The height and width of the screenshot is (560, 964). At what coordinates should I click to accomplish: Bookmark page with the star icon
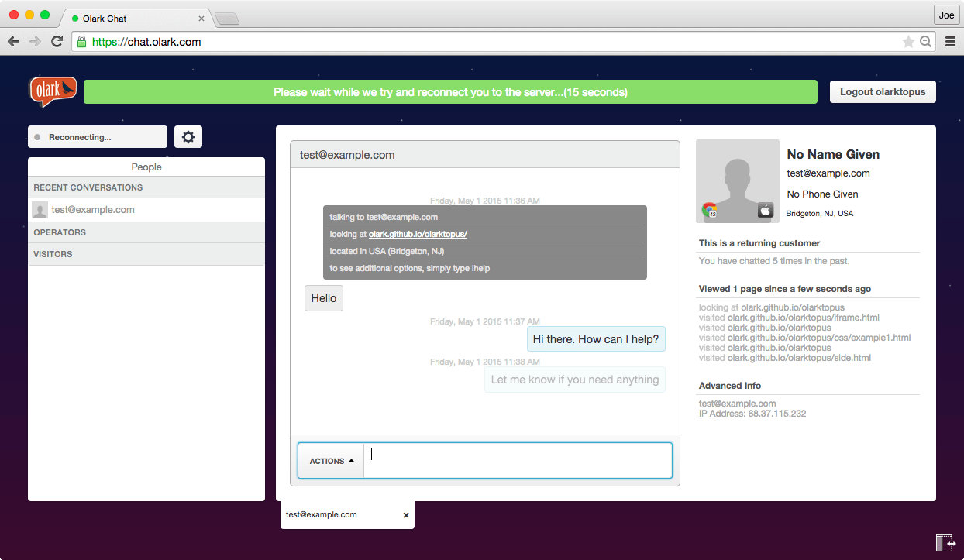(908, 42)
